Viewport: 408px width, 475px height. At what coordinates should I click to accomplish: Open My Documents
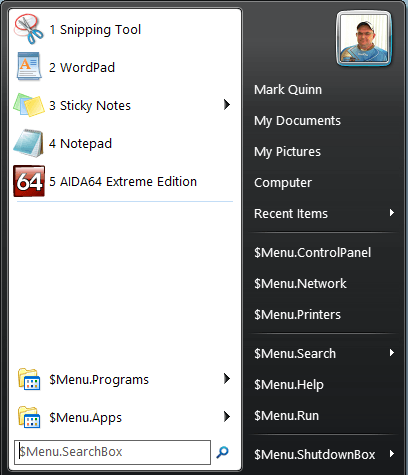pos(297,121)
